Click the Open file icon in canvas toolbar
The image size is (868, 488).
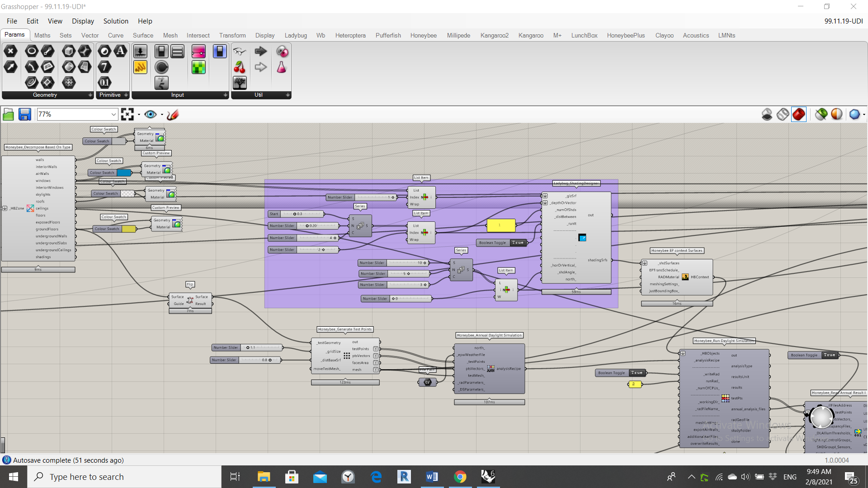pyautogui.click(x=8, y=114)
